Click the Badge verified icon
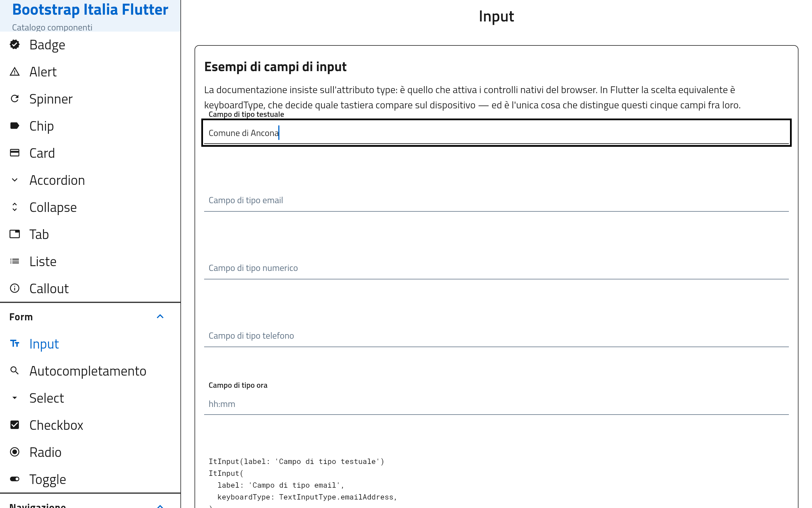812x508 pixels. [14, 44]
